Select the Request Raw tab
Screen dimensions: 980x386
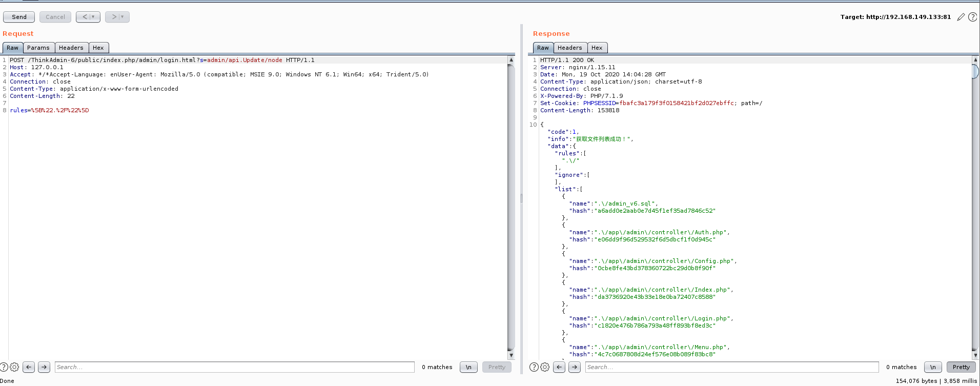[13, 48]
